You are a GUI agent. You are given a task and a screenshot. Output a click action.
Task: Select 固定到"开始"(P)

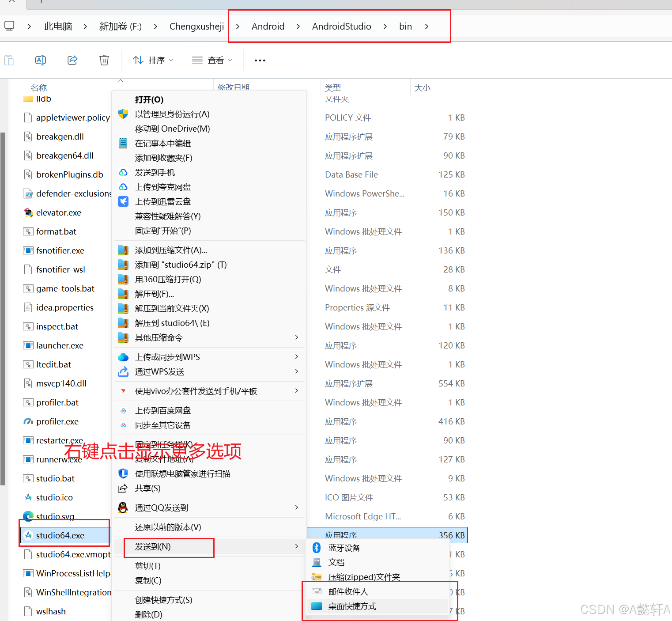tap(209, 231)
